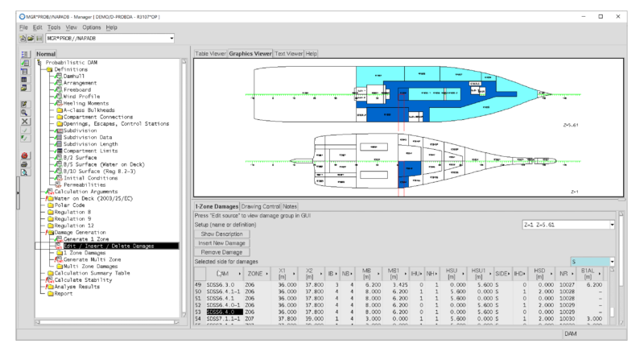Click the Remove Damage button
The height and width of the screenshot is (356, 644).
[222, 252]
